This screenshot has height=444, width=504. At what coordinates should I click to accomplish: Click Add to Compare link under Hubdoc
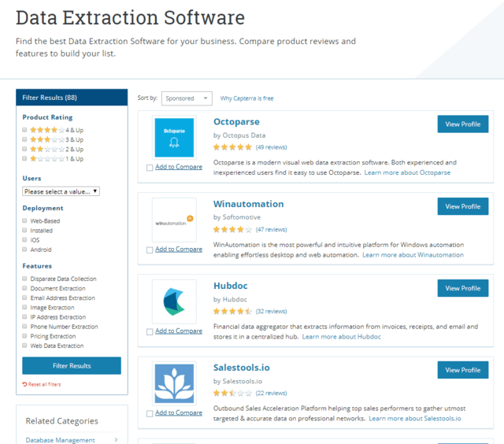click(x=179, y=331)
